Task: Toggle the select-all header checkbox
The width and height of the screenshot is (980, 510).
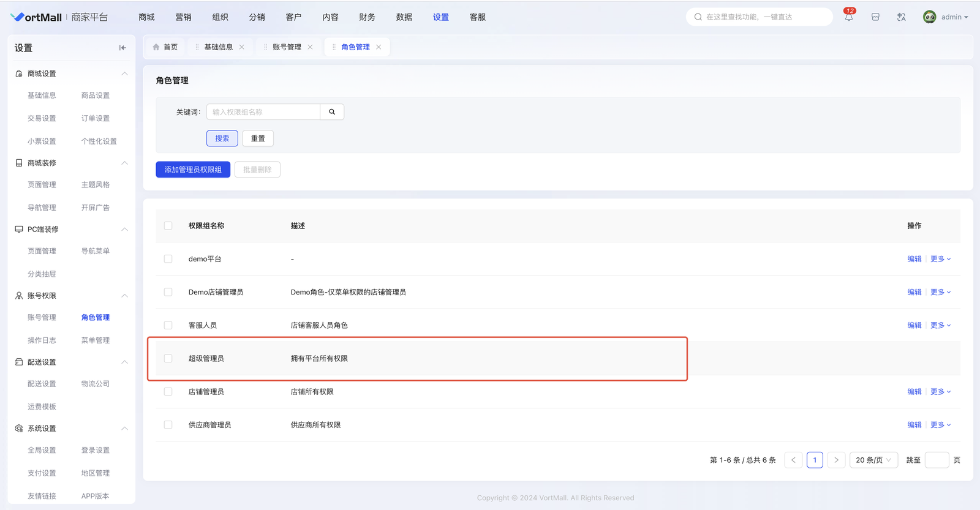Action: pos(168,226)
